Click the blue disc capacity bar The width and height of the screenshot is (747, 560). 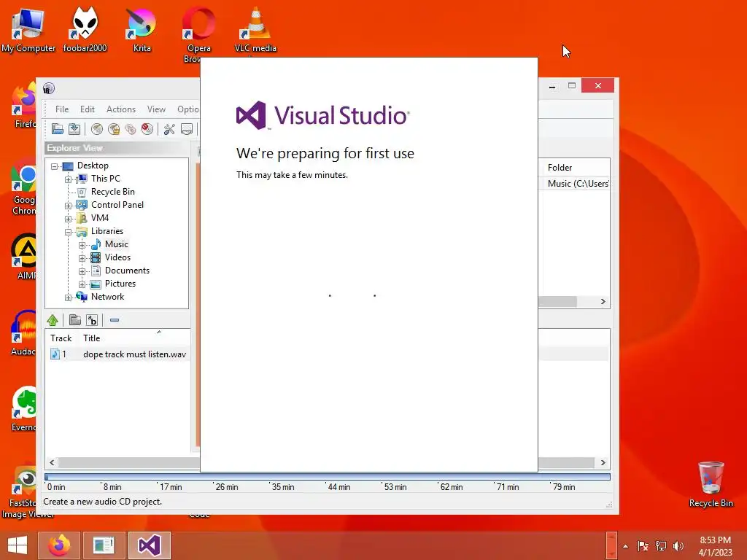tap(328, 477)
